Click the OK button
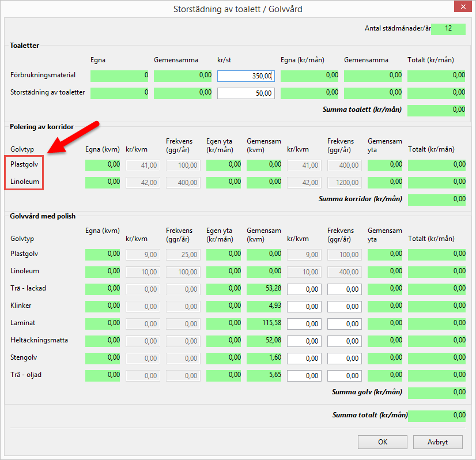Image resolution: width=476 pixels, height=460 pixels. 382,442
